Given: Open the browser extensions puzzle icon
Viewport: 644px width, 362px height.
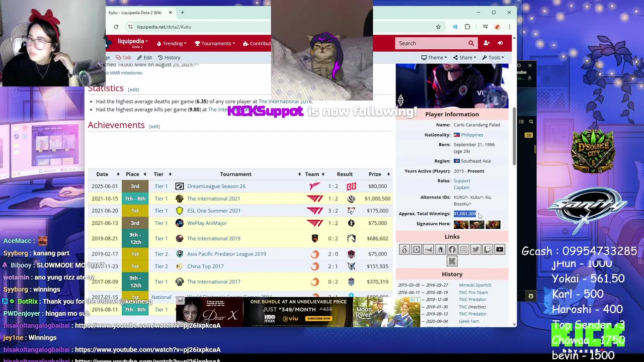Looking at the screenshot, I should [x=467, y=27].
